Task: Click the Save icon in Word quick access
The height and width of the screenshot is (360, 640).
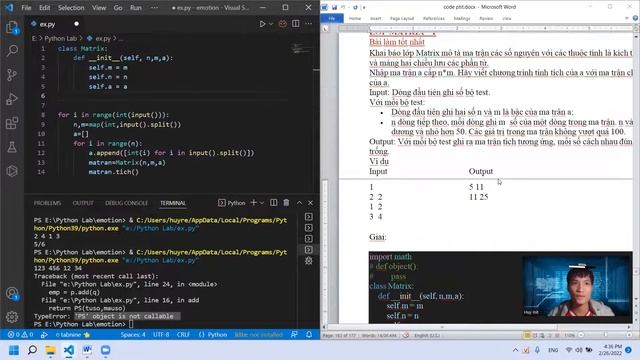Action: [334, 7]
